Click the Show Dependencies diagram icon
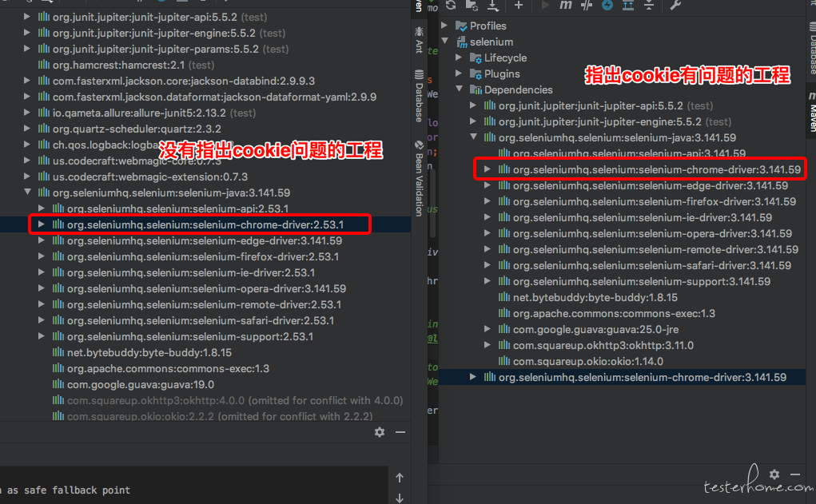Viewport: 816px width, 504px height. tap(628, 5)
